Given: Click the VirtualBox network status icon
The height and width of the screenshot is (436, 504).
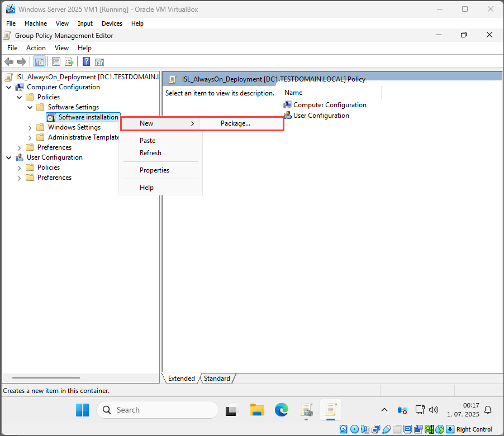Looking at the screenshot, I should click(x=375, y=429).
